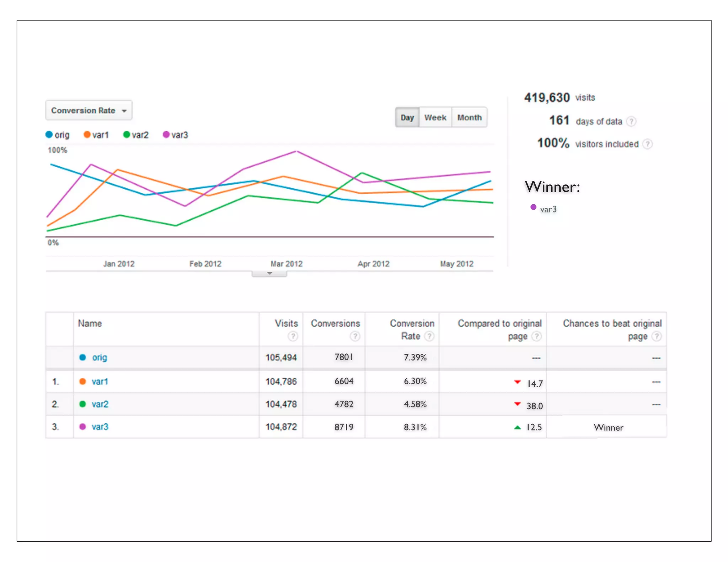
Task: Click help icon in Conversions column header
Action: click(x=355, y=336)
